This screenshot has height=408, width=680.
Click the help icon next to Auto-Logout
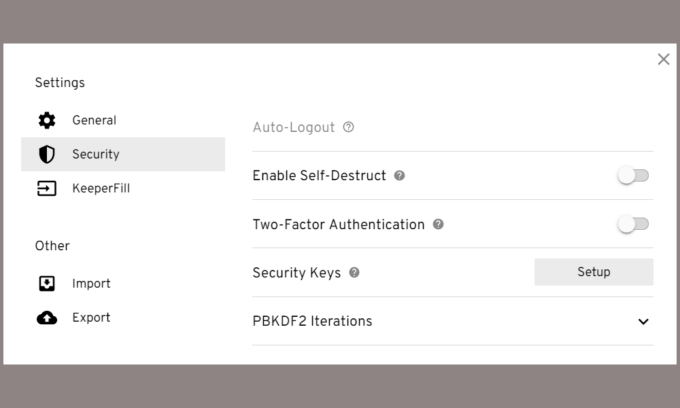tap(349, 128)
